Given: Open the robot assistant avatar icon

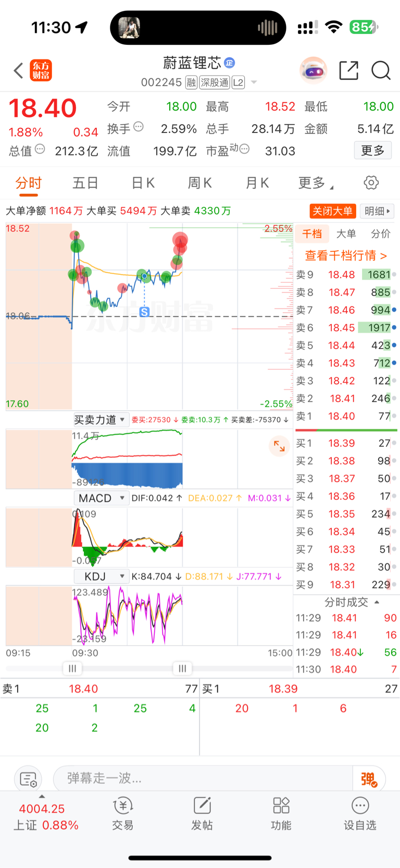Looking at the screenshot, I should click(x=313, y=70).
